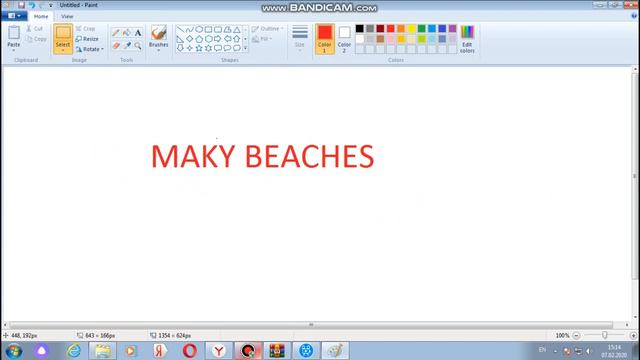Pick the dark red color swatch

[380, 28]
